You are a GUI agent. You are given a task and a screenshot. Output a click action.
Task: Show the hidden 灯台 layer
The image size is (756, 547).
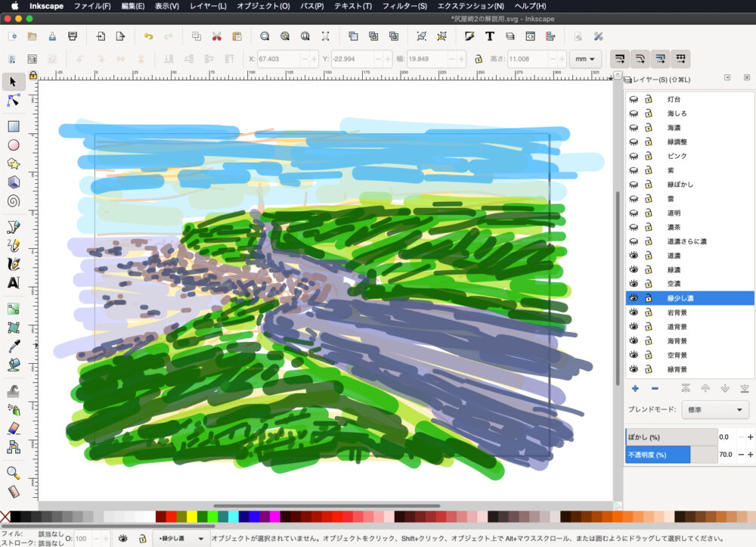tap(634, 99)
